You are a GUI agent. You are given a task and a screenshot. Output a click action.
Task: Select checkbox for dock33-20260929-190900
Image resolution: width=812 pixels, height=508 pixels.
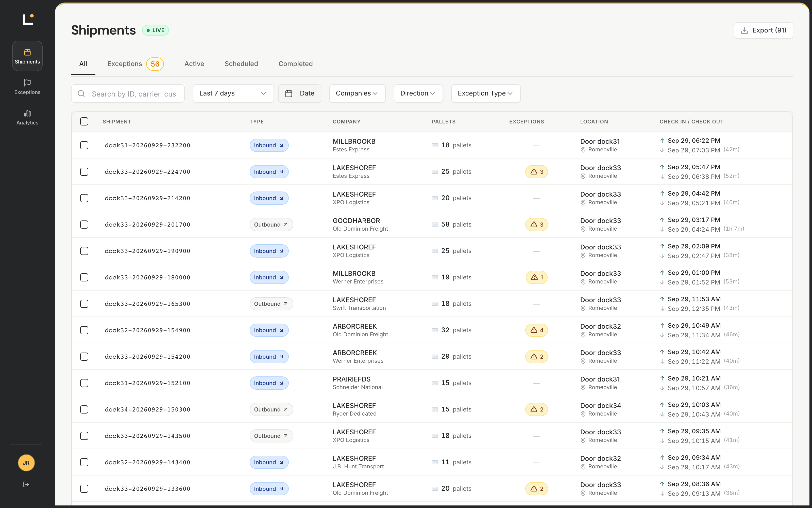point(84,251)
